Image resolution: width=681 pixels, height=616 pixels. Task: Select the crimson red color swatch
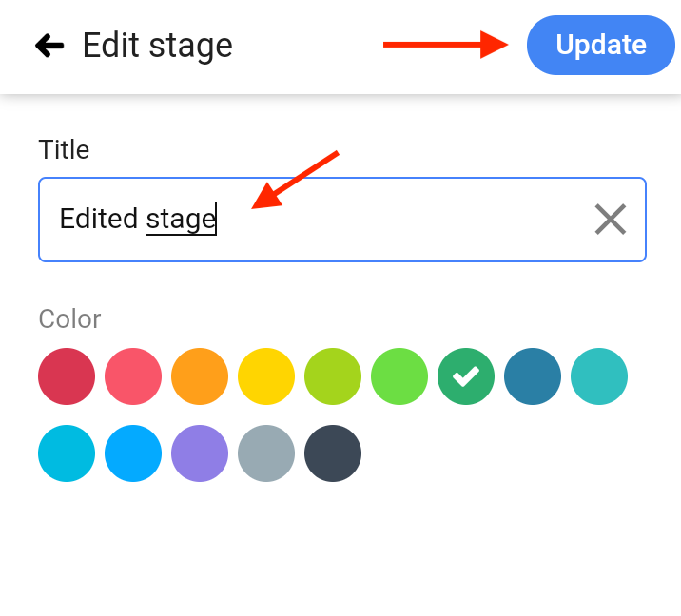tap(67, 376)
